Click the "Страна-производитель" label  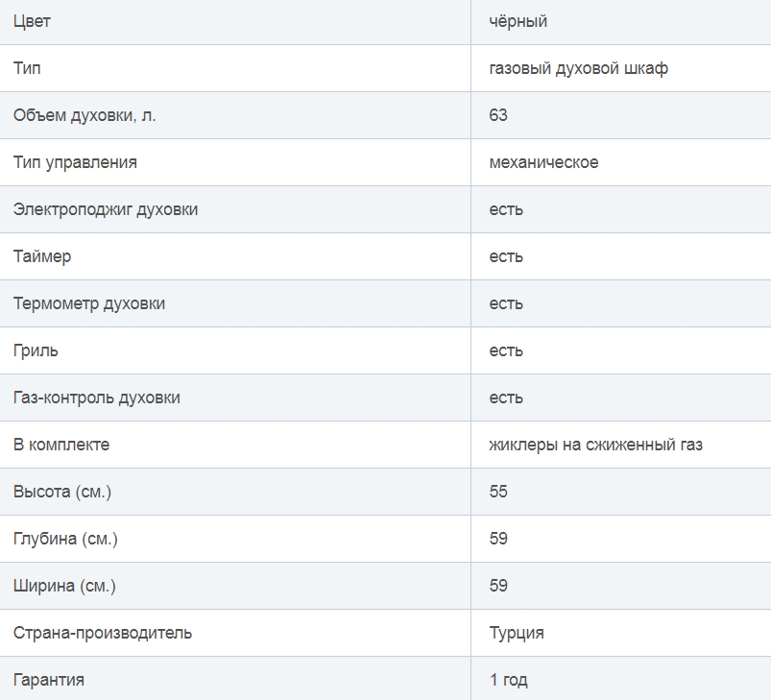coord(103,633)
